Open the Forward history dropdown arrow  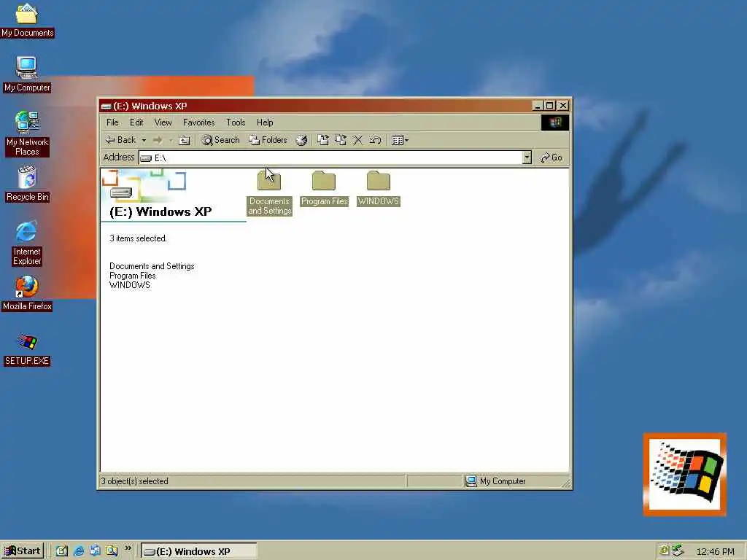[170, 141]
